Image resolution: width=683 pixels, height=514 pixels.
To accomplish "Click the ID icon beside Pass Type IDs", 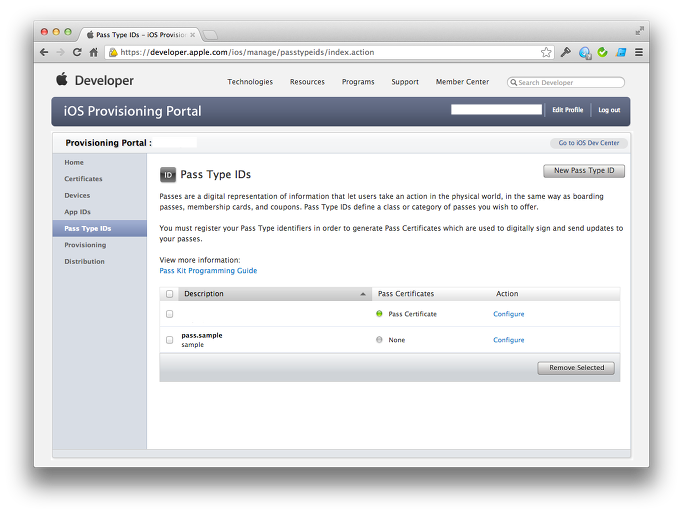I will 168,175.
